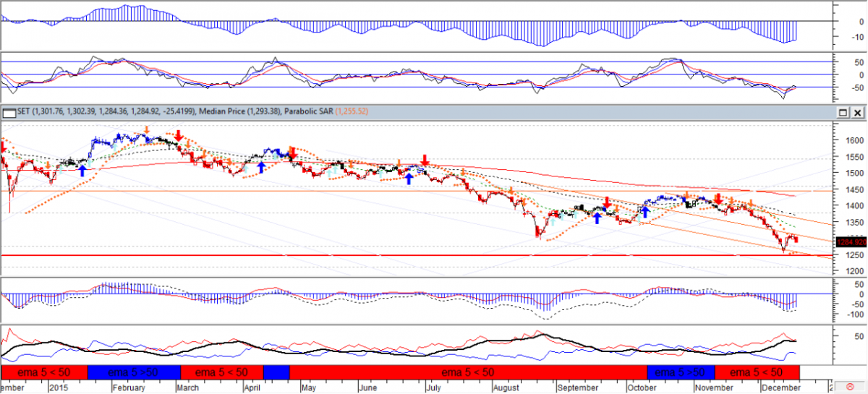The height and width of the screenshot is (394, 868).
Task: Close the SET price chart pane
Action: 857,114
